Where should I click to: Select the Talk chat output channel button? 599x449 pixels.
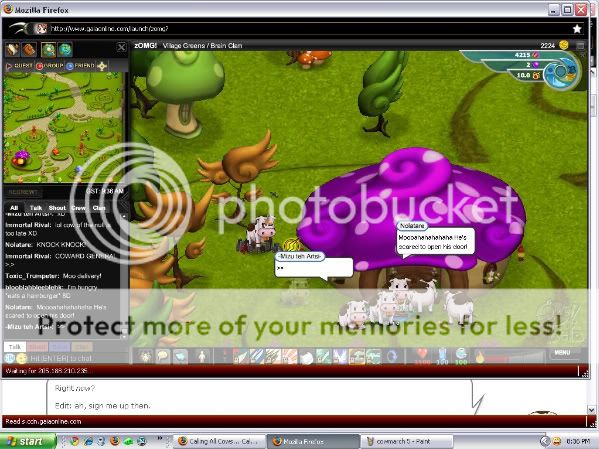coord(15,347)
